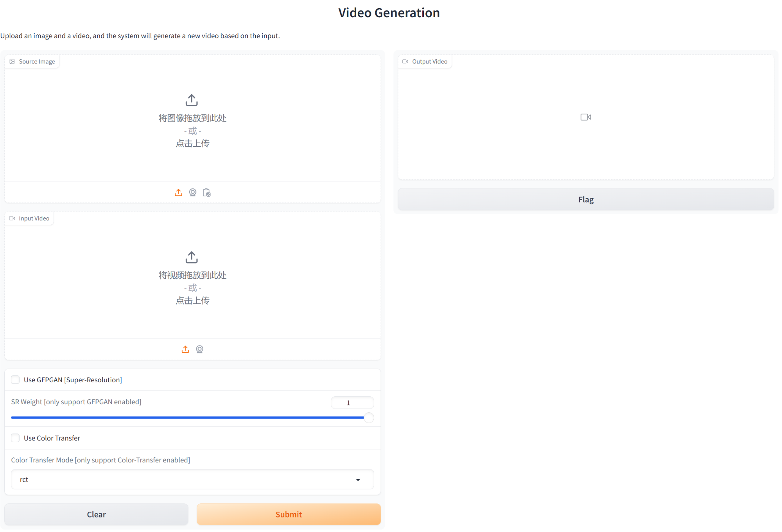
Task: Click the SR Weight number input field
Action: point(352,403)
